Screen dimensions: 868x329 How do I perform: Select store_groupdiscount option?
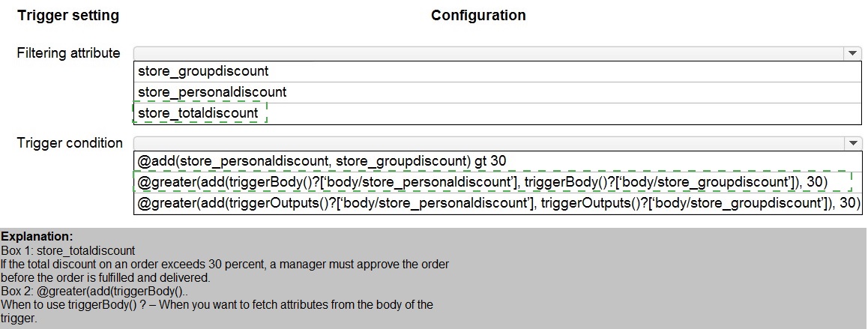pos(203,72)
